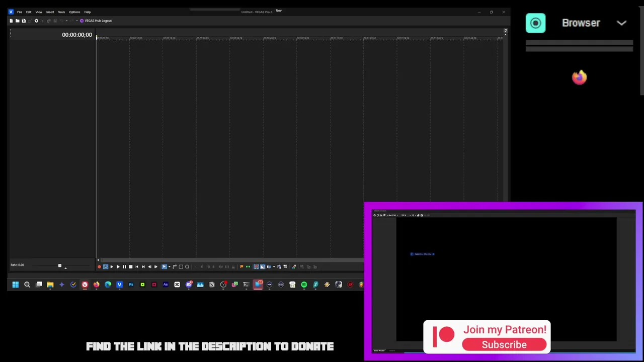Toggle Loop Playback in the transport bar

click(106, 266)
